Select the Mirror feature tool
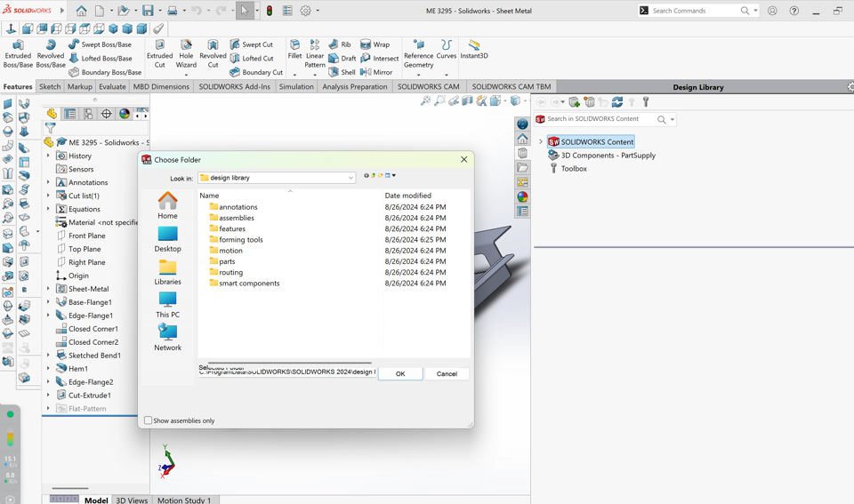 click(x=376, y=72)
